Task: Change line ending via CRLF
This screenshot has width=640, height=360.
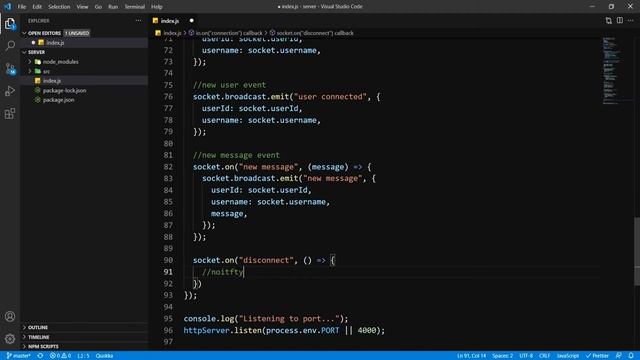Action: pos(544,356)
